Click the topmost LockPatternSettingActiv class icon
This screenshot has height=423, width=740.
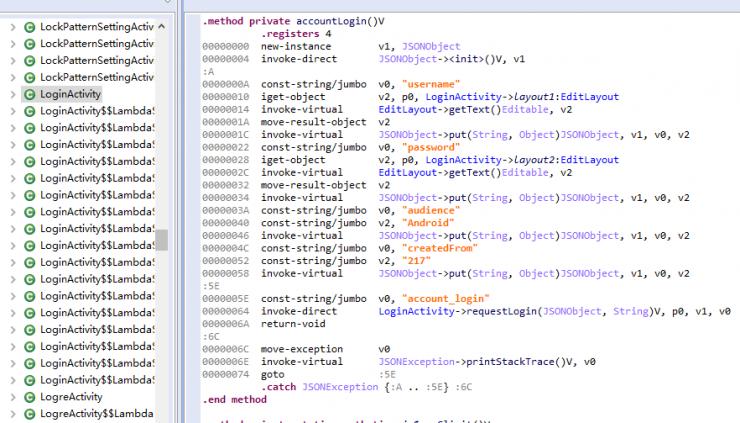tap(28, 26)
